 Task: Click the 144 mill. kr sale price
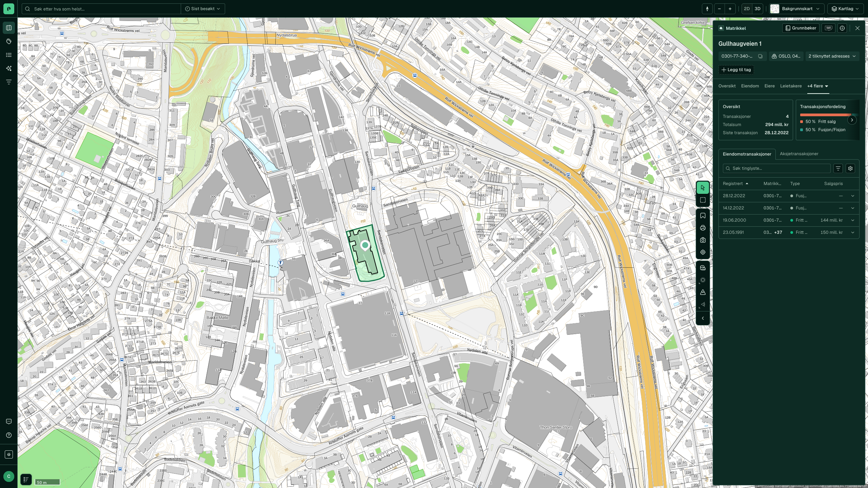click(831, 220)
